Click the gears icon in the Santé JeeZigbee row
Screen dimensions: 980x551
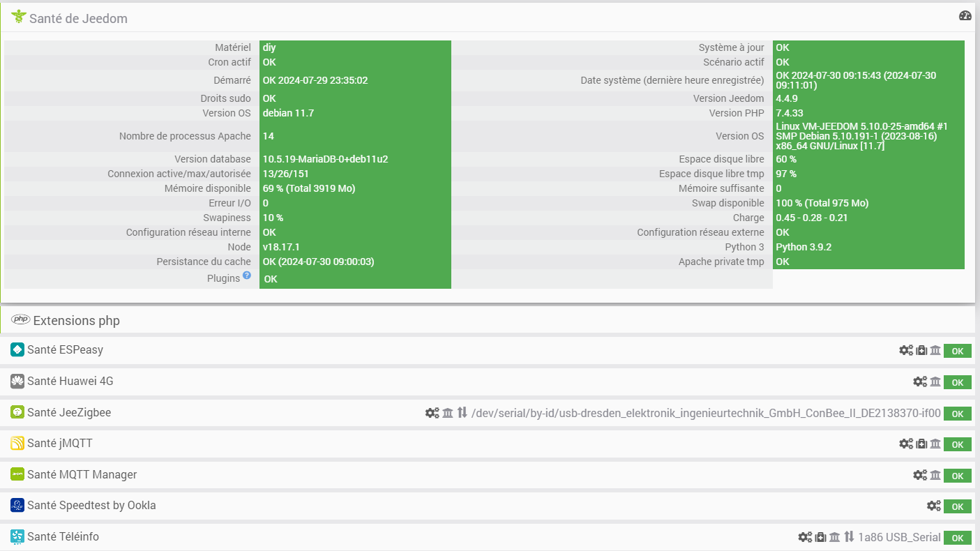pyautogui.click(x=432, y=413)
